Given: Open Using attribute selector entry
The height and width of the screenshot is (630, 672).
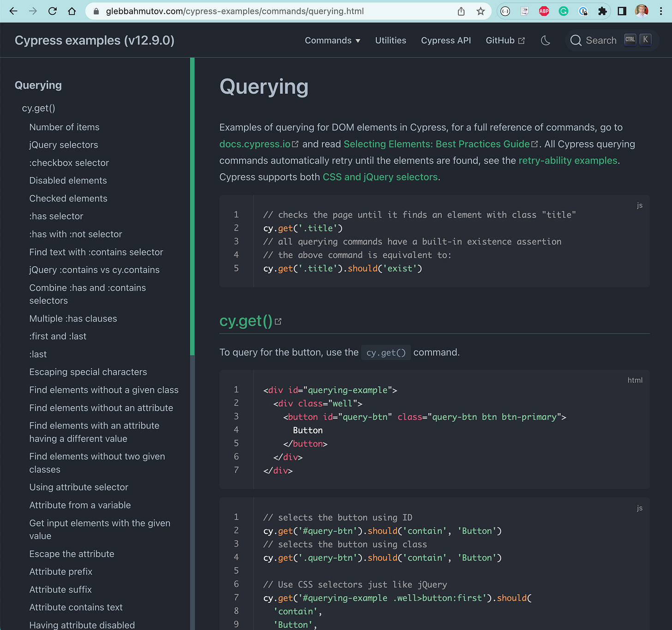Looking at the screenshot, I should tap(79, 487).
